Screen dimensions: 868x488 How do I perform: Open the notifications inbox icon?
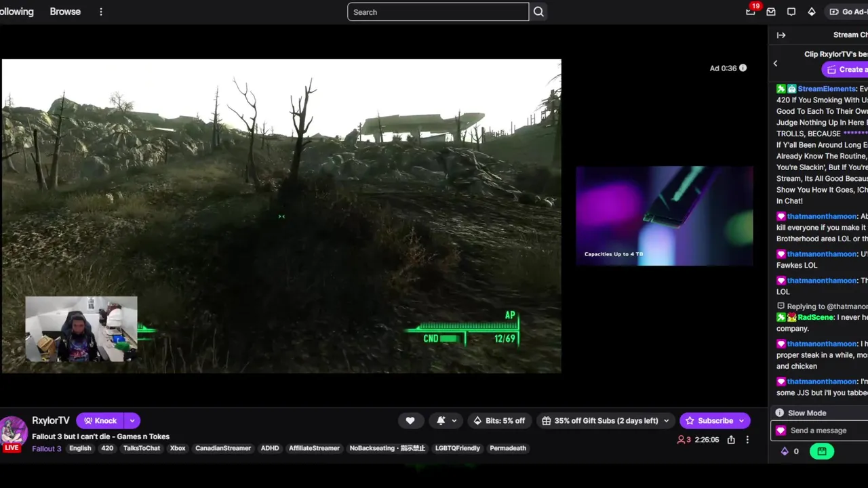(771, 12)
